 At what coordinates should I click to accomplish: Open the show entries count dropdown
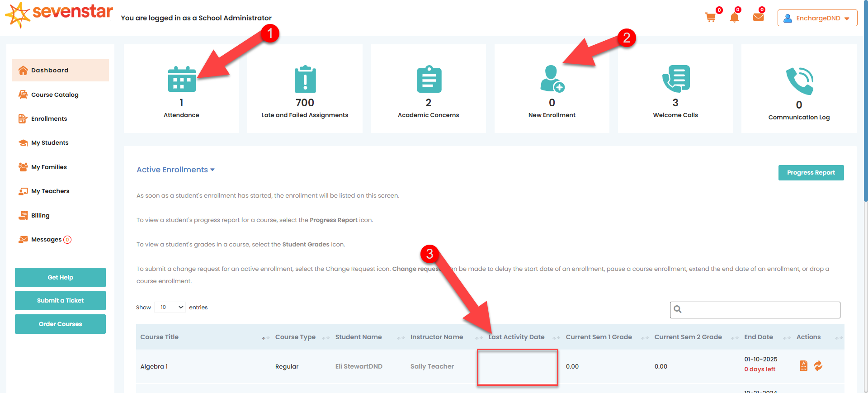point(170,308)
